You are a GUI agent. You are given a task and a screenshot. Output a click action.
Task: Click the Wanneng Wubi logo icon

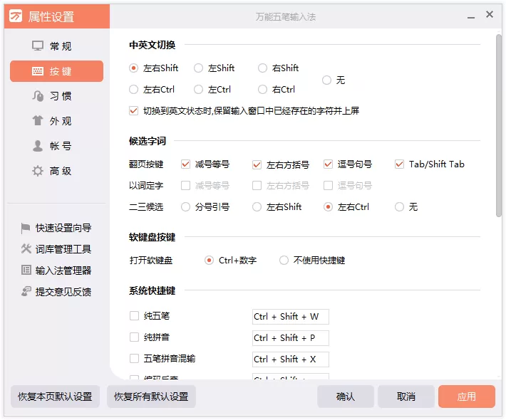point(16,16)
